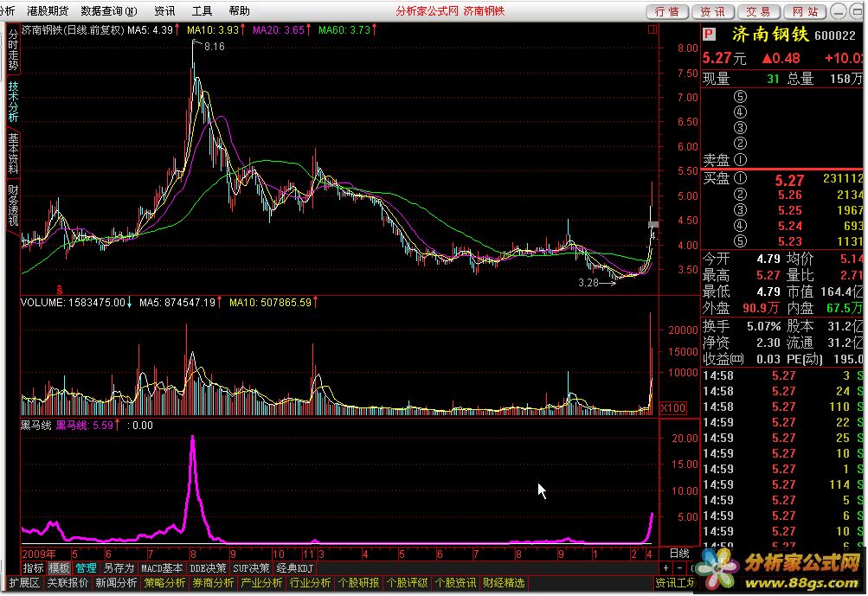Image resolution: width=868 pixels, height=596 pixels.
Task: Click the red P icon beside 济南钢铁
Action: 709,35
